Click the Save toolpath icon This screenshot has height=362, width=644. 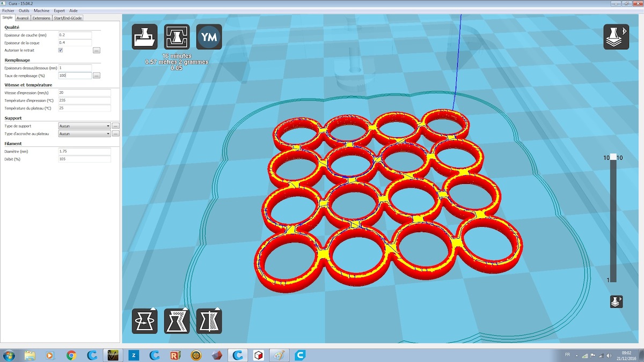coord(177,37)
